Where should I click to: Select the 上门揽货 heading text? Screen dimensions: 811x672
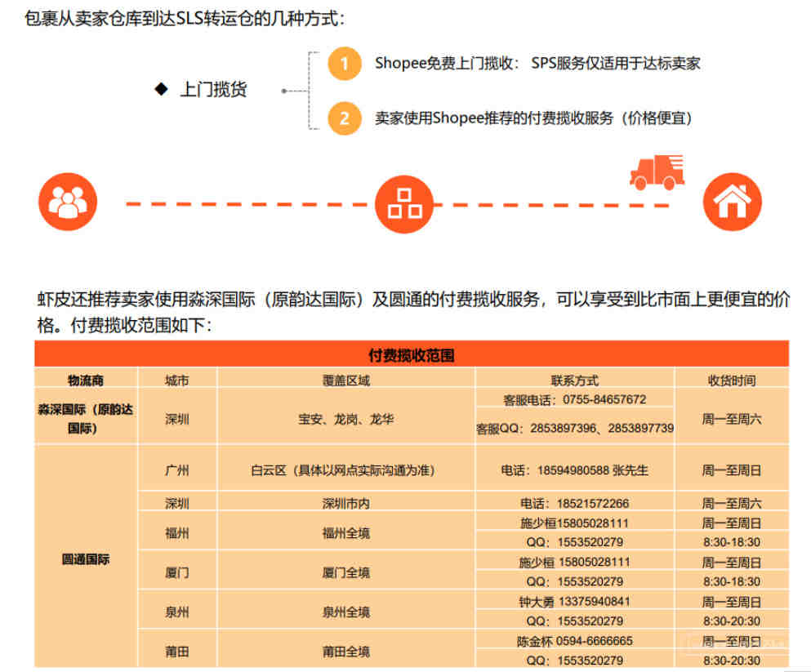[213, 90]
